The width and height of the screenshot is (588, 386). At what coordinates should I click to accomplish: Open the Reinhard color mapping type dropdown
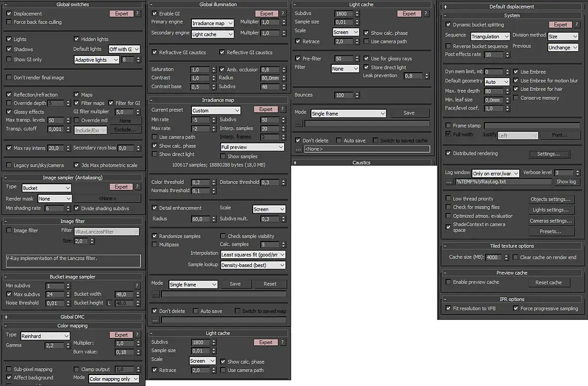pyautogui.click(x=45, y=336)
